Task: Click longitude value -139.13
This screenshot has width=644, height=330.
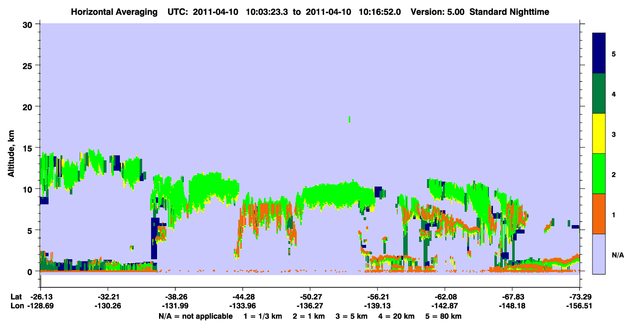Action: pyautogui.click(x=377, y=306)
